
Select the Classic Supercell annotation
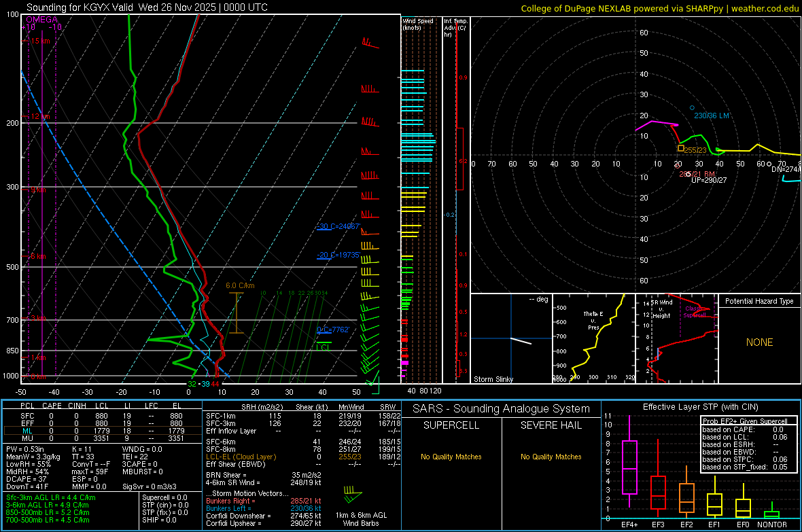(x=695, y=312)
